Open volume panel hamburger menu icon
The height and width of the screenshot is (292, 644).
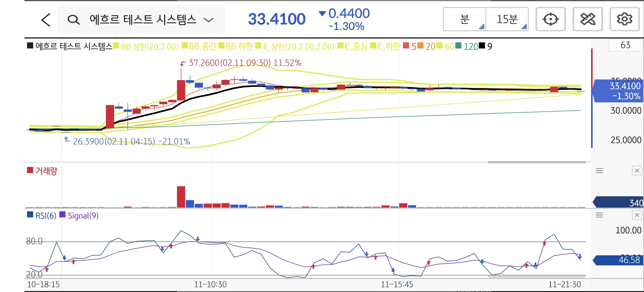click(x=599, y=171)
